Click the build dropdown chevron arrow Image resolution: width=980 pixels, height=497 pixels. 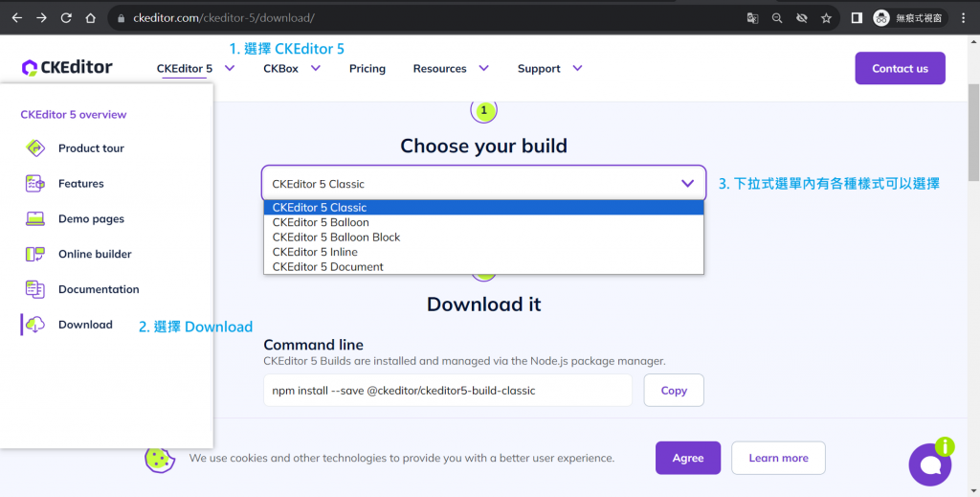pos(687,183)
